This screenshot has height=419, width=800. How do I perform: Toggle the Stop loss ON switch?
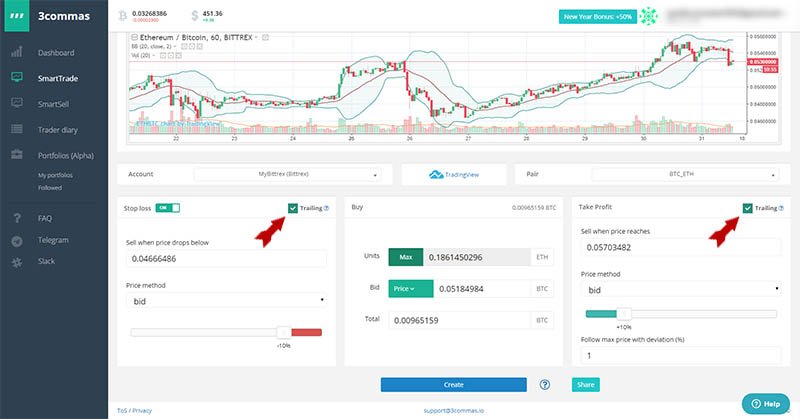[x=167, y=208]
